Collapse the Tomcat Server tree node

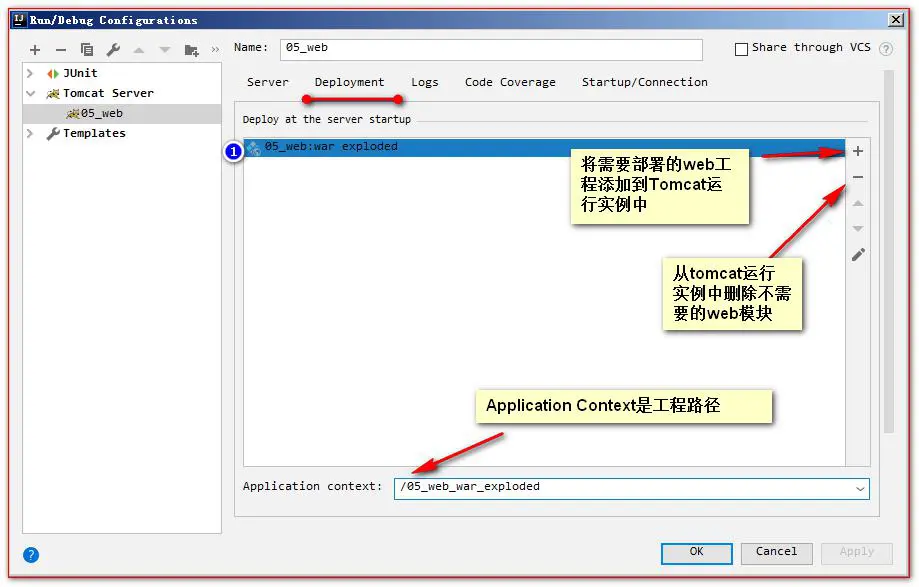point(31,93)
